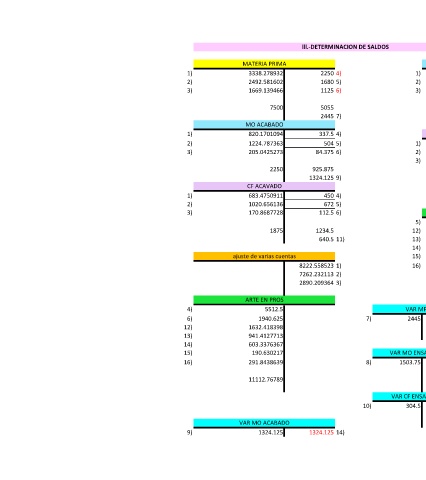Click the 304.5 value under VAR CF ENSA

[413, 406]
